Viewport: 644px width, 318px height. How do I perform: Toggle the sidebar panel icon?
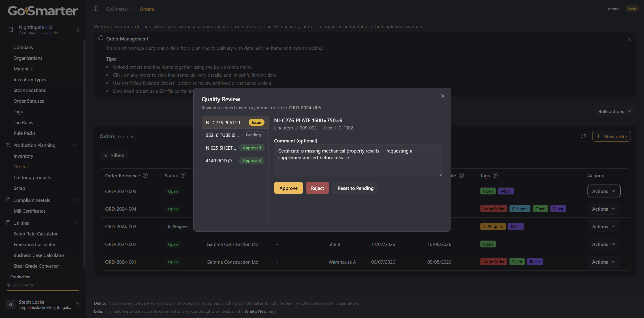(96, 9)
